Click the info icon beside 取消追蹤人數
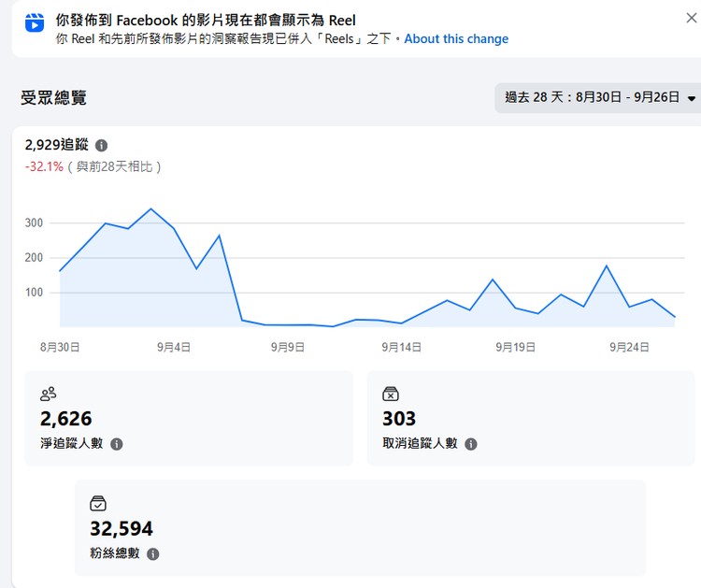Screen dimensions: 701x588 point(471,444)
